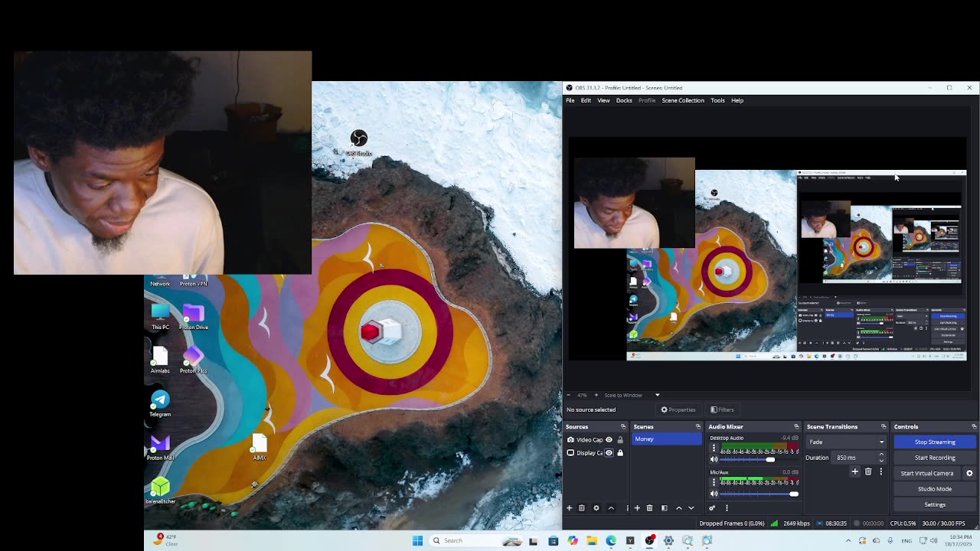Pop out the Sources dock
Screen dimensions: 980x551
coord(623,426)
